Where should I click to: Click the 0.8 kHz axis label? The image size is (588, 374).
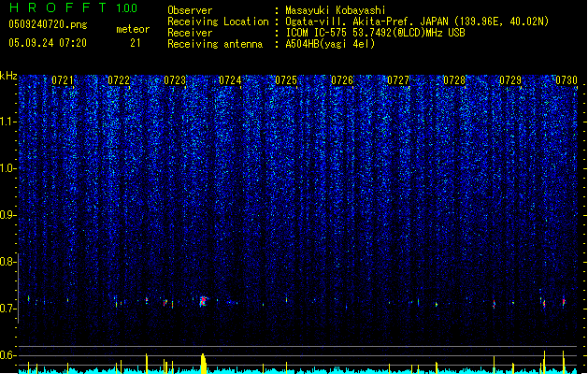pos(8,262)
